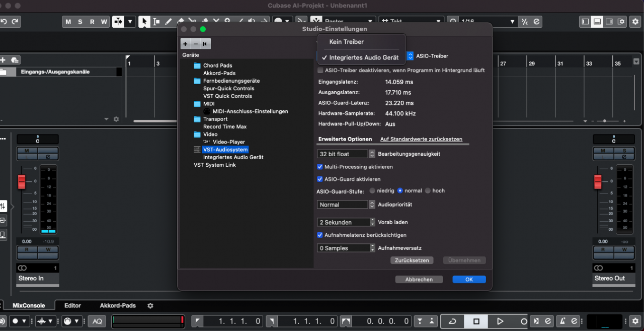Open quantize panel via the e icon
This screenshot has width=644, height=331.
coord(536,22)
